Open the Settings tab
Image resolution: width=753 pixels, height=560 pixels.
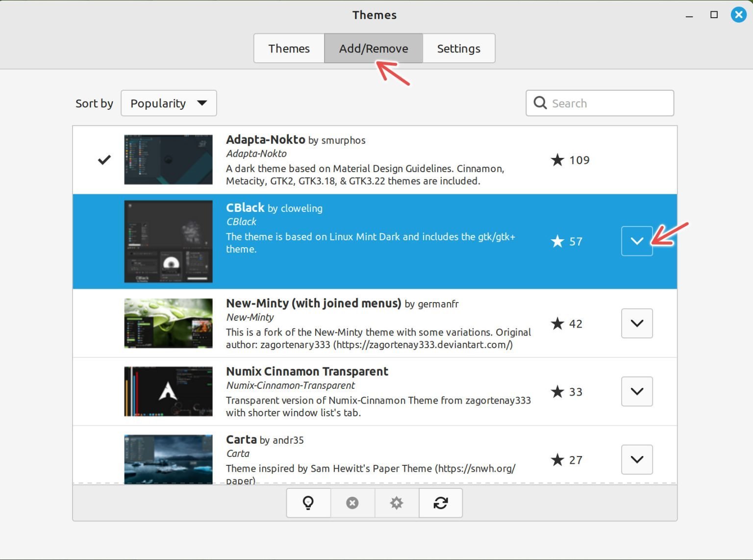pos(458,48)
